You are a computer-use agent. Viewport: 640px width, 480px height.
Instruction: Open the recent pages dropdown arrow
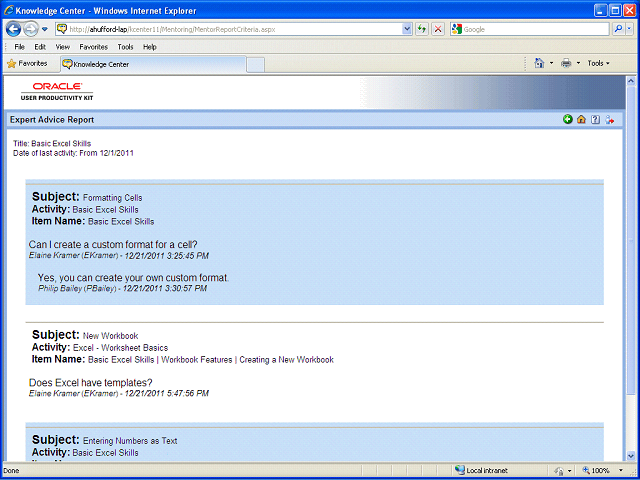pyautogui.click(x=45, y=29)
